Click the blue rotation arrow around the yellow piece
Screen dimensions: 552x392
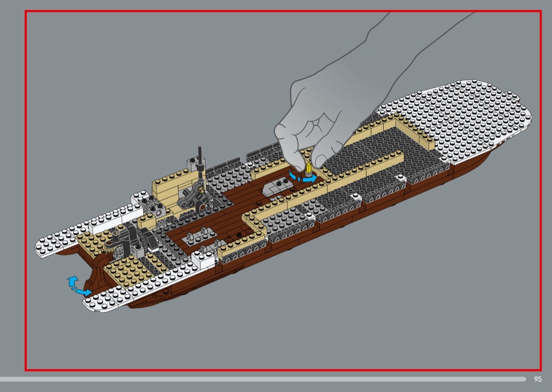point(304,179)
